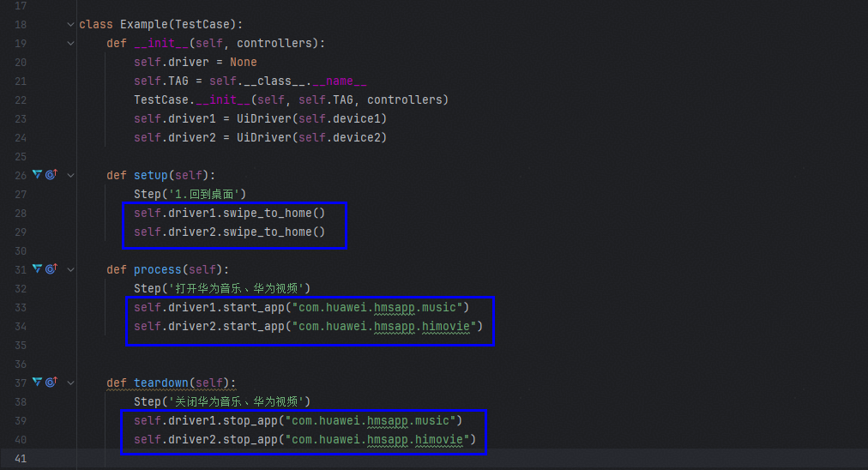Screen dimensions: 868x470
Task: Click the blue triangle gutter icon beside setup
Action: [37, 174]
